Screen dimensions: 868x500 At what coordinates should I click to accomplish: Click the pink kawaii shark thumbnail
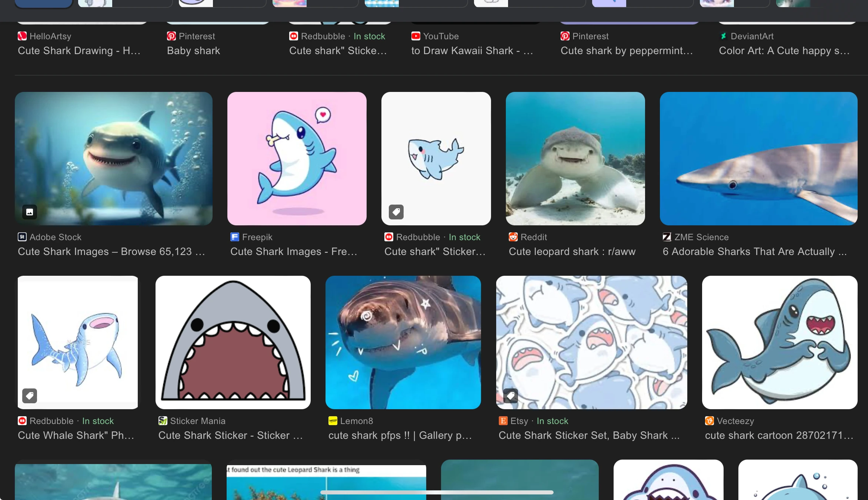[297, 159]
